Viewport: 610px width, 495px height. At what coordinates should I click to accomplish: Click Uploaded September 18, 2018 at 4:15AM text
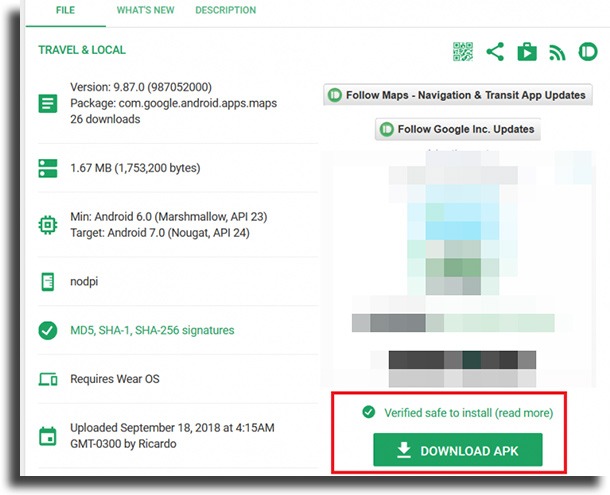coord(172,428)
